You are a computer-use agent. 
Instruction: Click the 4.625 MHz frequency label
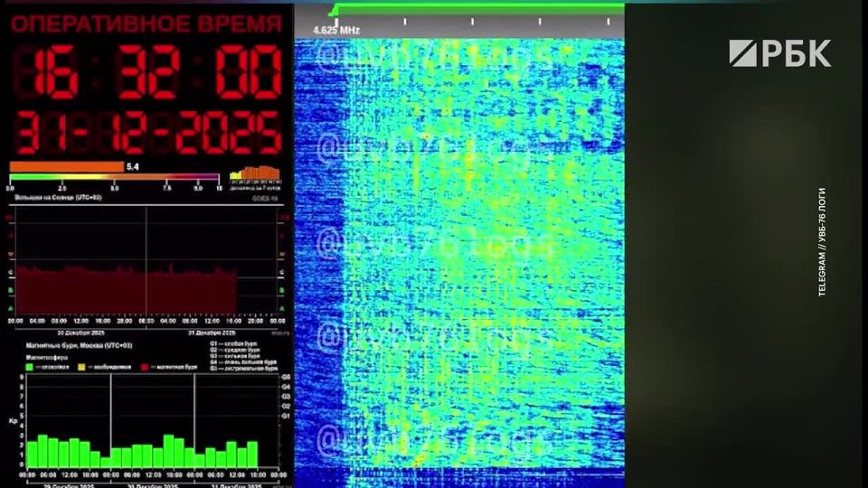pos(336,31)
